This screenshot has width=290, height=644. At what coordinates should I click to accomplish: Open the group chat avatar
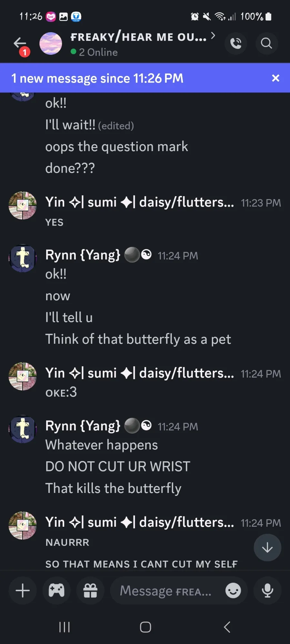click(x=51, y=43)
